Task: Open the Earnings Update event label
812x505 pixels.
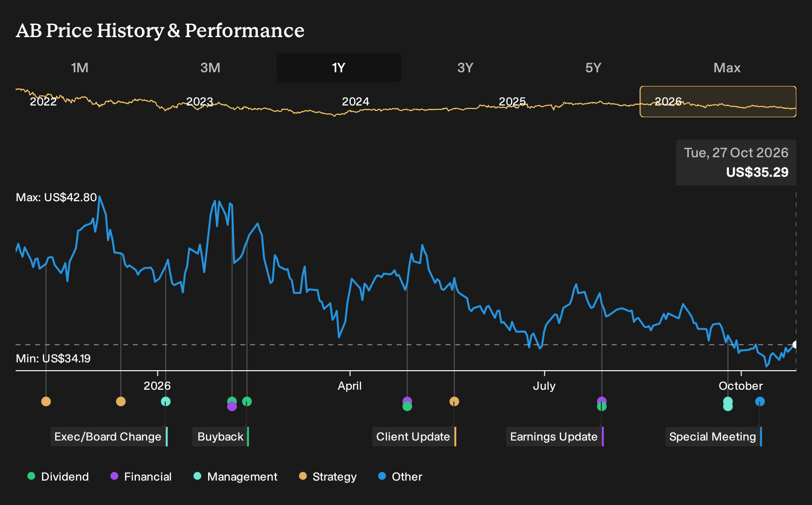Action: 555,437
